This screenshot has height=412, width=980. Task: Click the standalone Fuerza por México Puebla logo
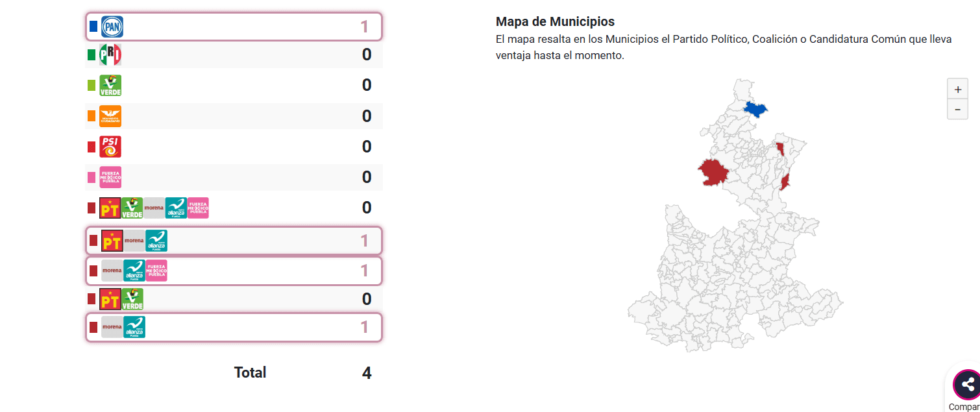[x=110, y=177]
